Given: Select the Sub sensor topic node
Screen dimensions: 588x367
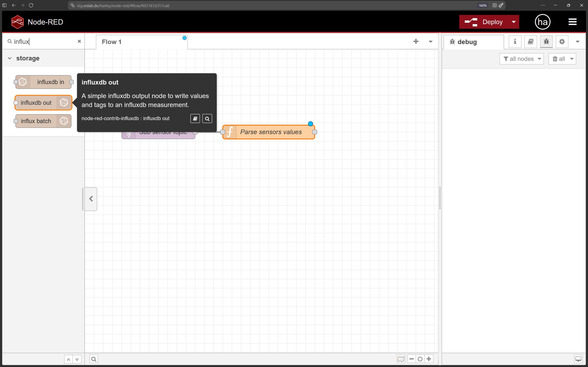Looking at the screenshot, I should point(158,135).
